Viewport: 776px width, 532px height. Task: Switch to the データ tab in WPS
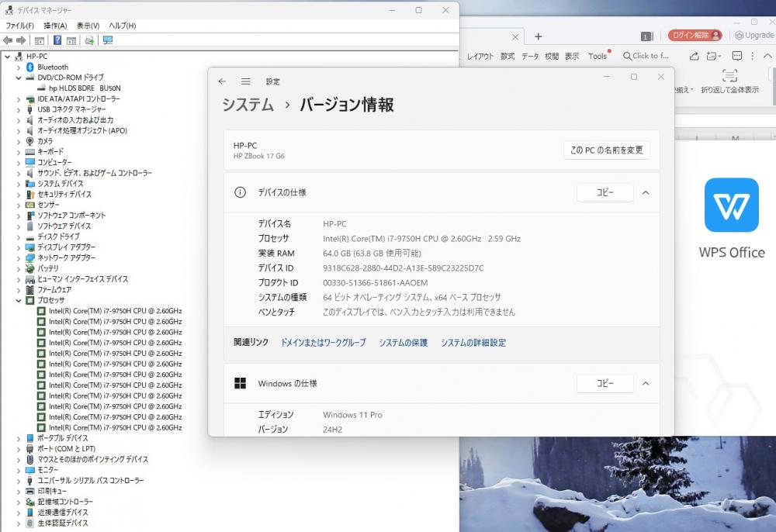tap(530, 57)
